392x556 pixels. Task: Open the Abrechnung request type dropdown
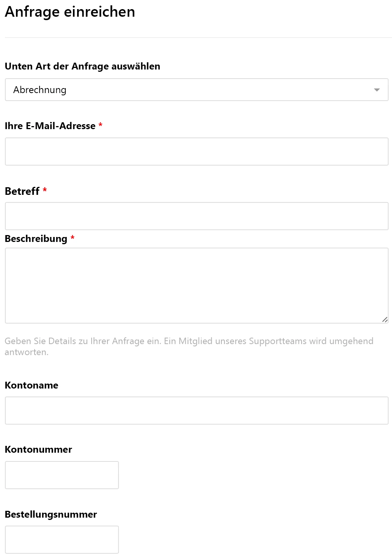click(x=196, y=90)
